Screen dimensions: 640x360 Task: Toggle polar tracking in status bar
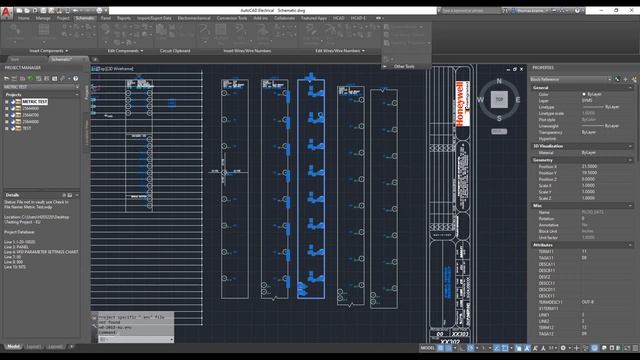tap(471, 348)
